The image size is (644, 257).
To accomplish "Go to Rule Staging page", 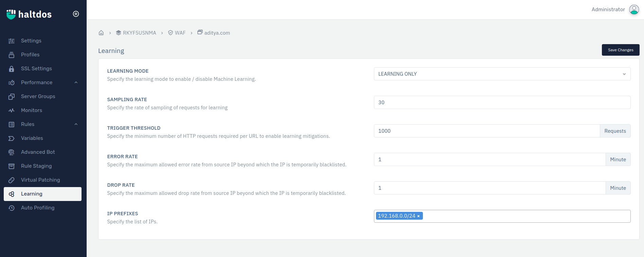I will point(36,166).
